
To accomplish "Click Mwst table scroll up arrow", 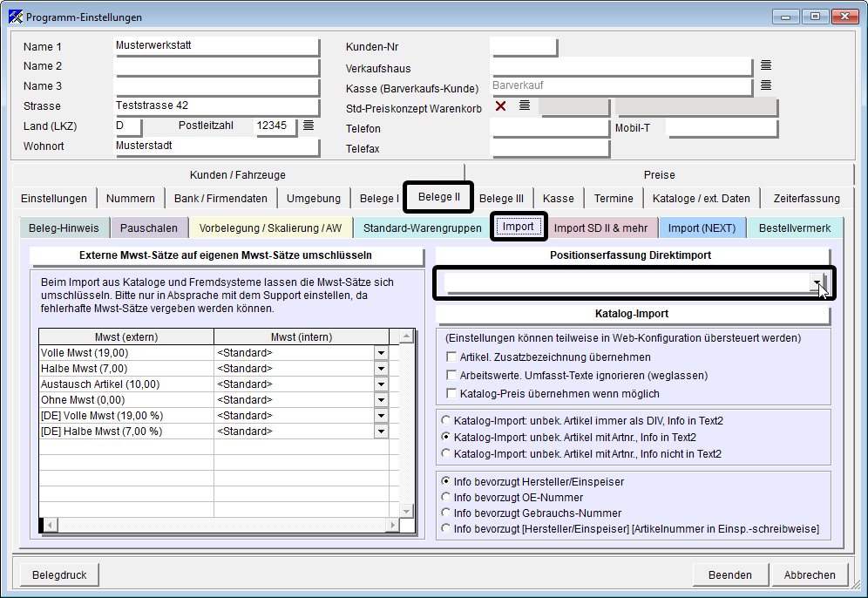I will [406, 336].
